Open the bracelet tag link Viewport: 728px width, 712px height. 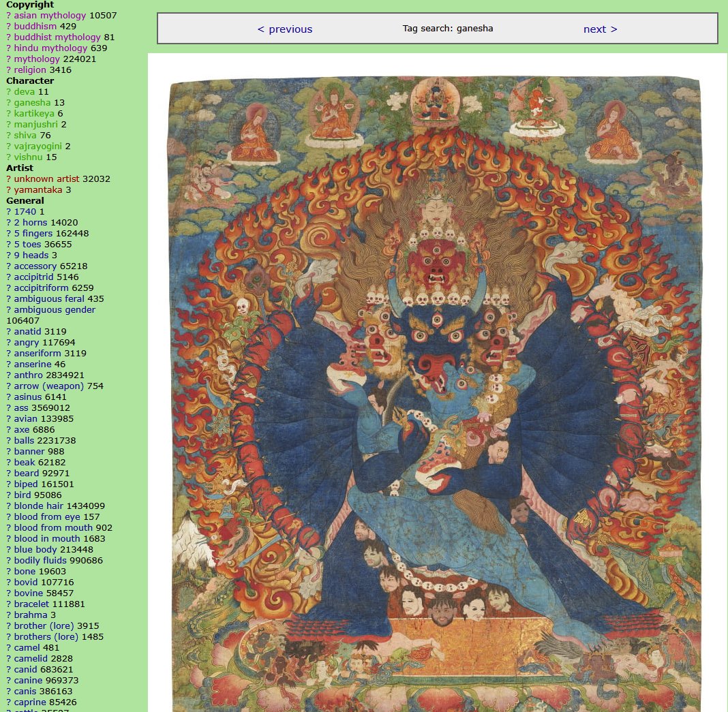coord(31,604)
